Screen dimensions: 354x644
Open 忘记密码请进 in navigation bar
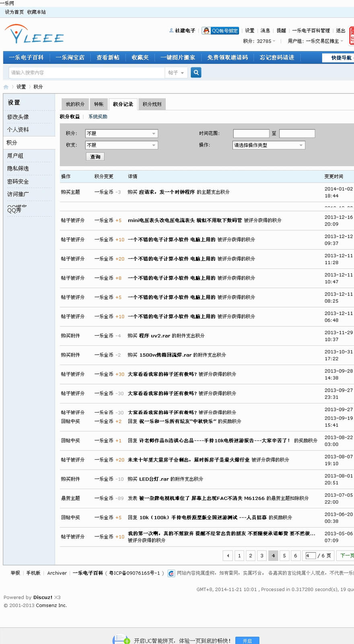click(x=277, y=58)
